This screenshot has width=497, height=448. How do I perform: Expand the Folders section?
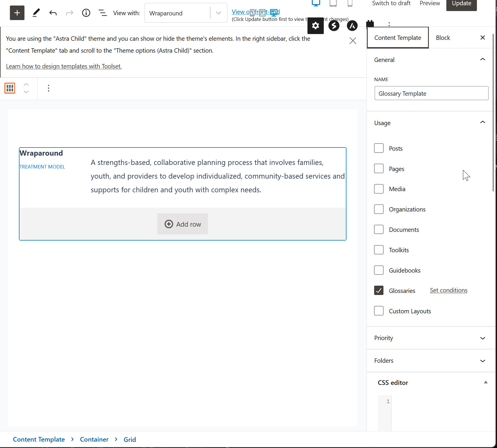(431, 361)
